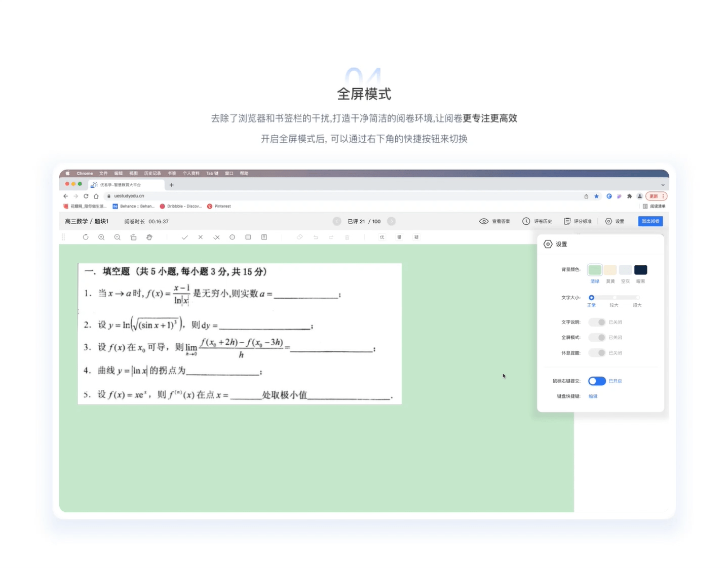Expand the browser profile chevron dropdown
The height and width of the screenshot is (568, 728).
click(x=663, y=185)
